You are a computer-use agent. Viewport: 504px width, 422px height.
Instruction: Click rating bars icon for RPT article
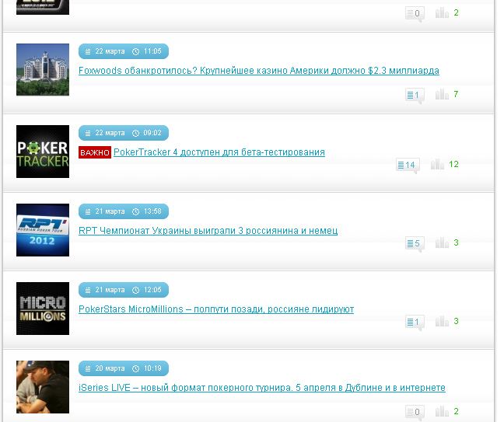442,242
